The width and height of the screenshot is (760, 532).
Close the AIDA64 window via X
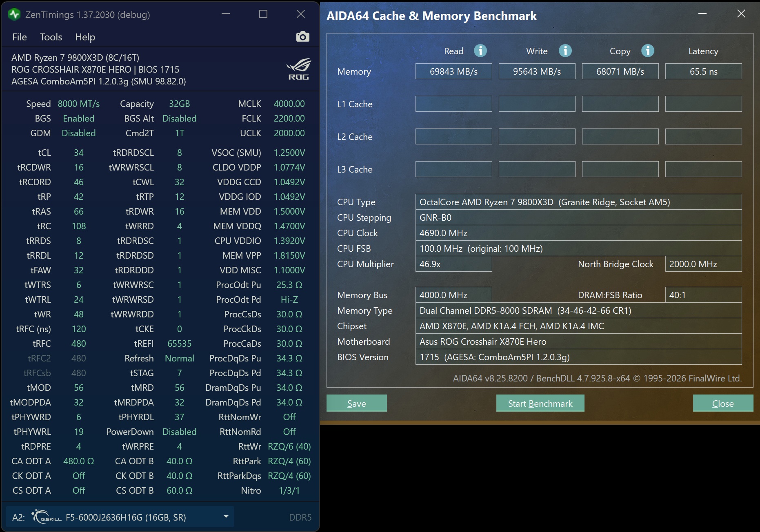pos(741,14)
